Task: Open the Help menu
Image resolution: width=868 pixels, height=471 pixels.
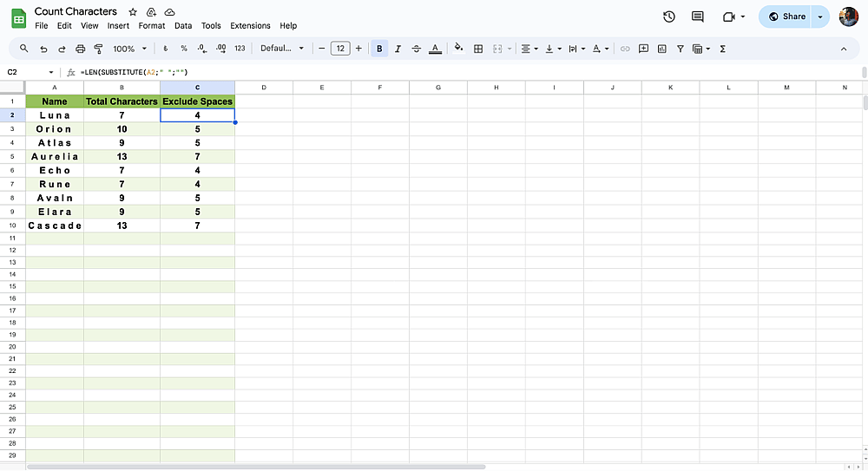Action: 288,25
